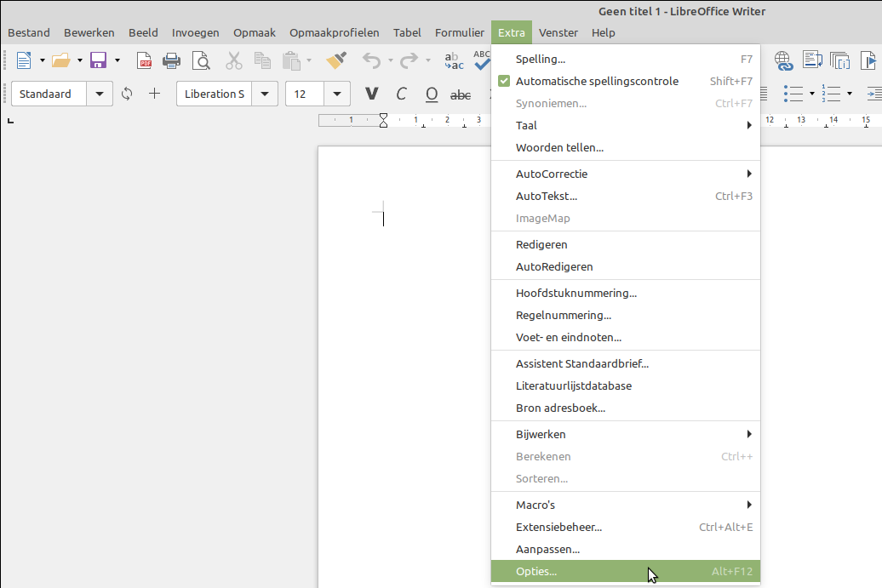The image size is (882, 588).
Task: Enable underline formatting (O button)
Action: click(431, 94)
